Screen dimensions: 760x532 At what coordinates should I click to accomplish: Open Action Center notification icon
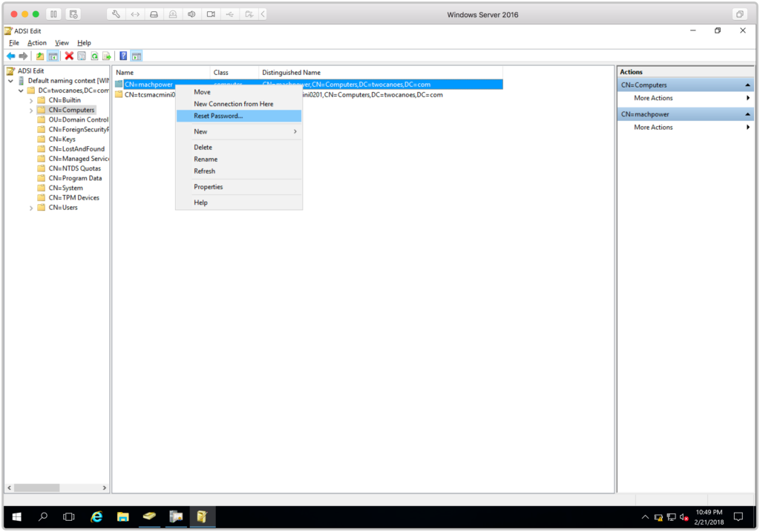tap(738, 517)
